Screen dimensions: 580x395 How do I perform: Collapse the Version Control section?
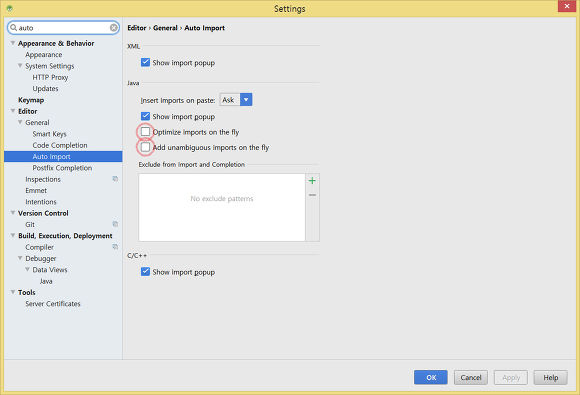pyautogui.click(x=13, y=213)
